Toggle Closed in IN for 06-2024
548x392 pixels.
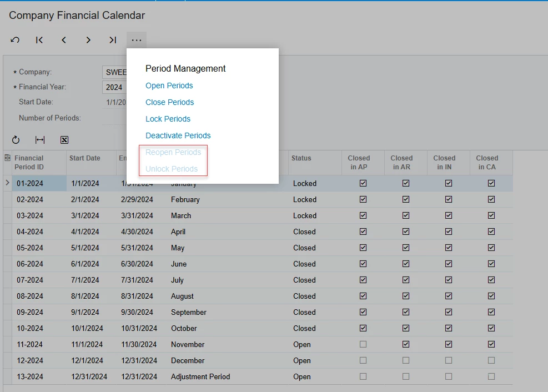(x=449, y=264)
